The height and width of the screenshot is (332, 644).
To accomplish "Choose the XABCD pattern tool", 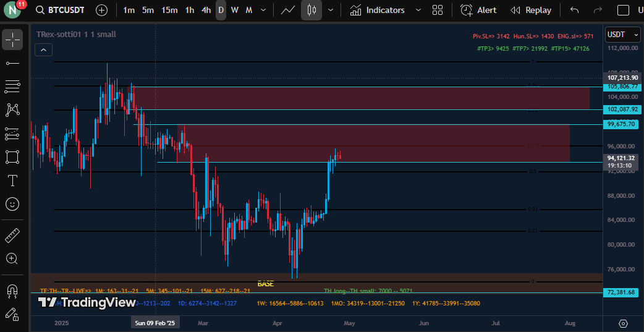I will tap(12, 109).
